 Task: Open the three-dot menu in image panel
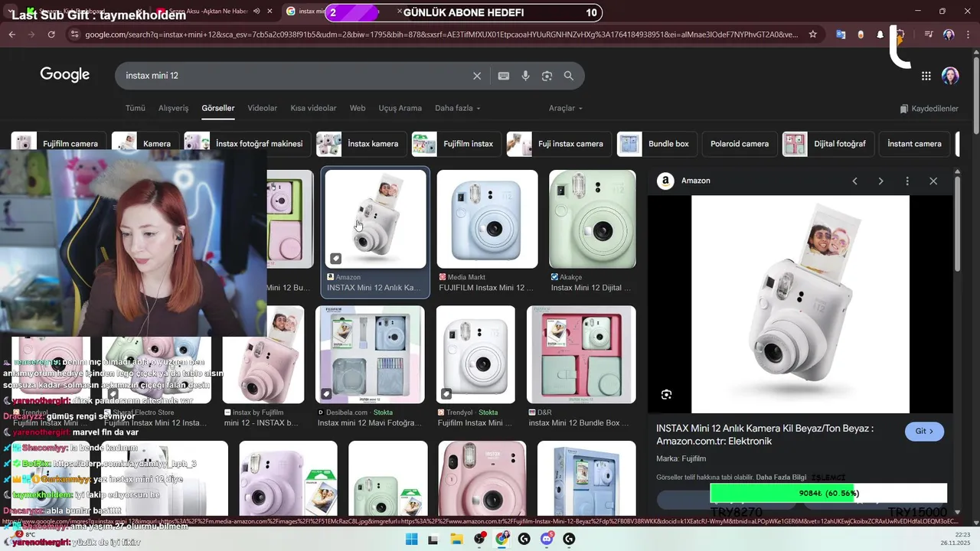pos(907,181)
